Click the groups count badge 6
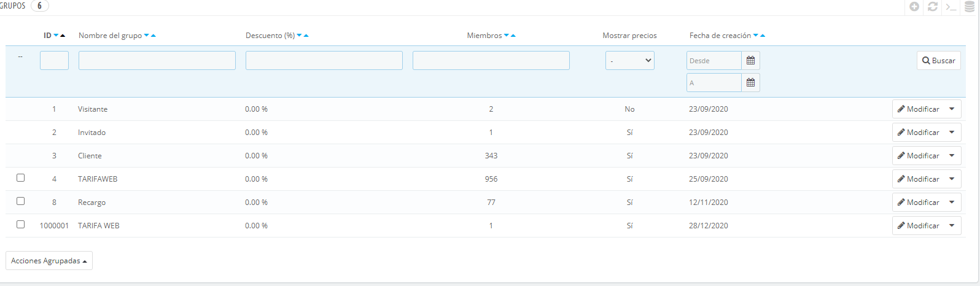The height and width of the screenshot is (286, 980). coord(39,6)
